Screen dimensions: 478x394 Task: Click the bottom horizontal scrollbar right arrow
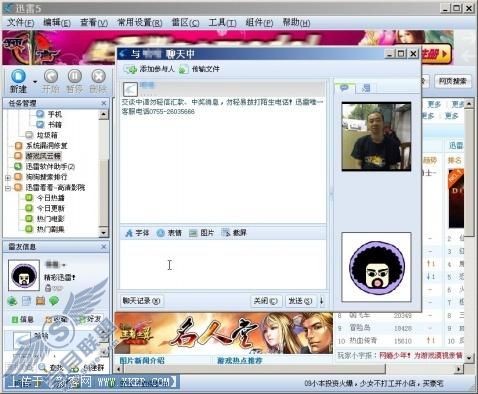pyautogui.click(x=459, y=369)
